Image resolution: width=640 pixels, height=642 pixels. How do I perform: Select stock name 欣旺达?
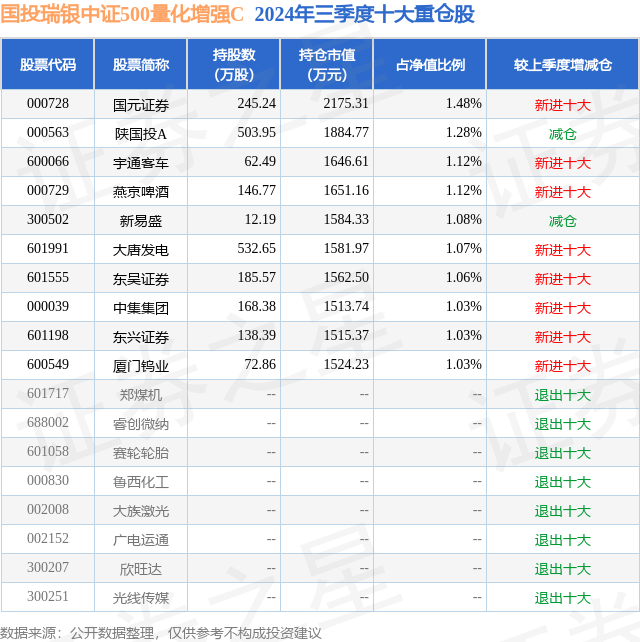140,570
